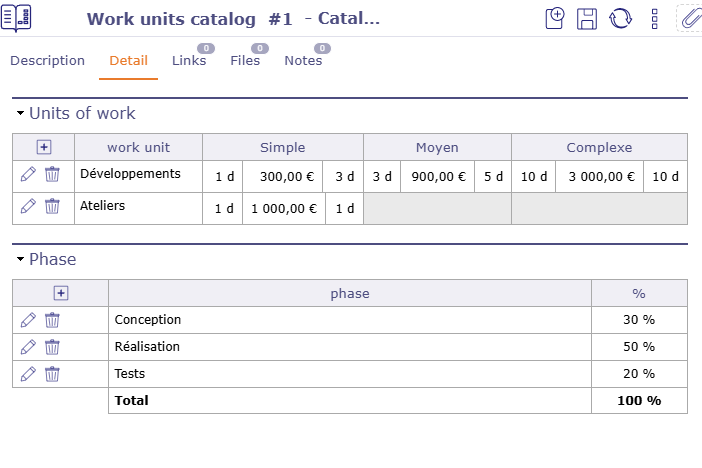Collapse the Units of work section
Image resolution: width=702 pixels, height=468 pixels.
pyautogui.click(x=20, y=114)
